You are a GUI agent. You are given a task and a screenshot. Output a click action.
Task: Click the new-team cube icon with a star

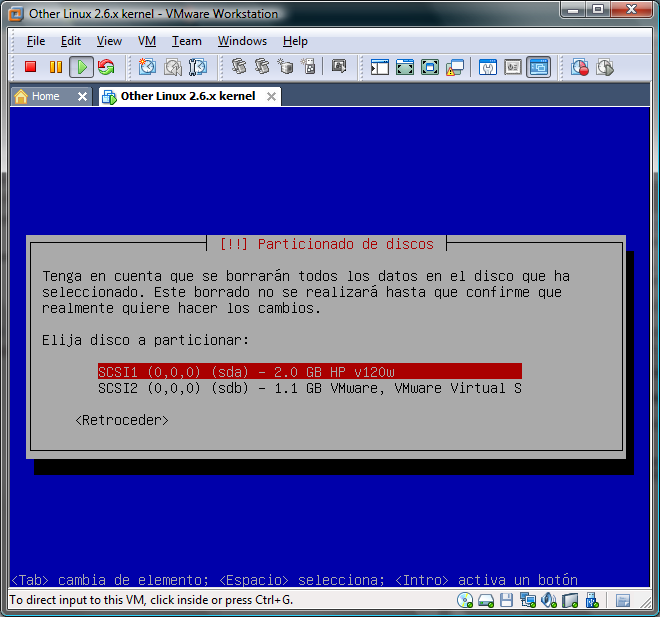285,66
